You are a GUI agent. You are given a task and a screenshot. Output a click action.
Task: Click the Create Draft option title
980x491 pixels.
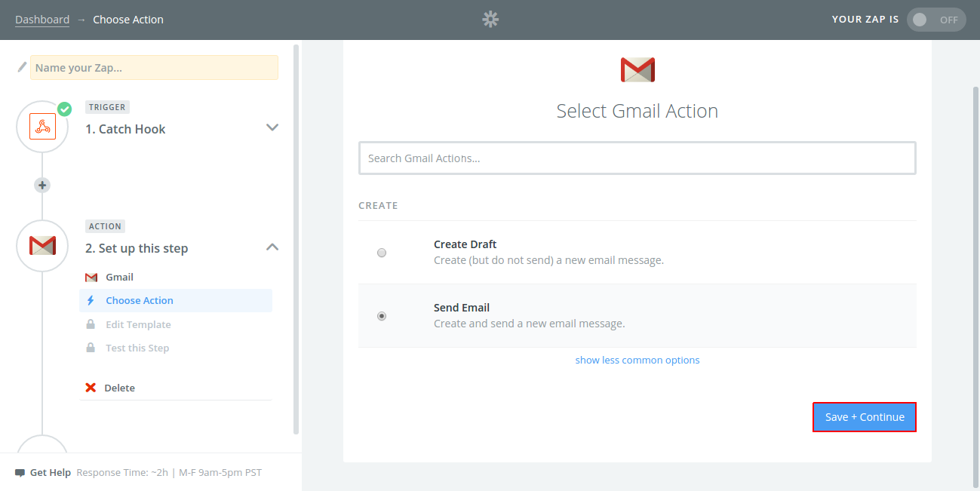465,244
